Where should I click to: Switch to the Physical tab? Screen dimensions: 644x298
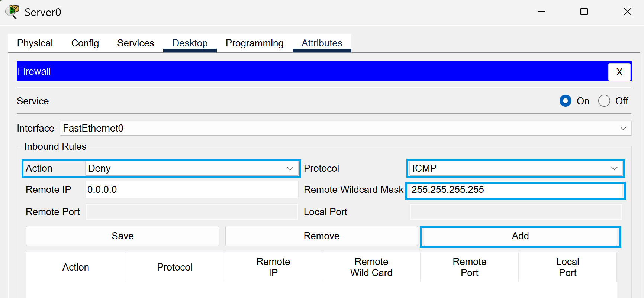[35, 43]
